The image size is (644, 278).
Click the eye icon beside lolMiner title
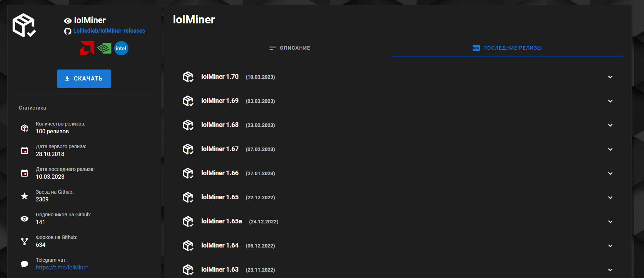pyautogui.click(x=68, y=21)
